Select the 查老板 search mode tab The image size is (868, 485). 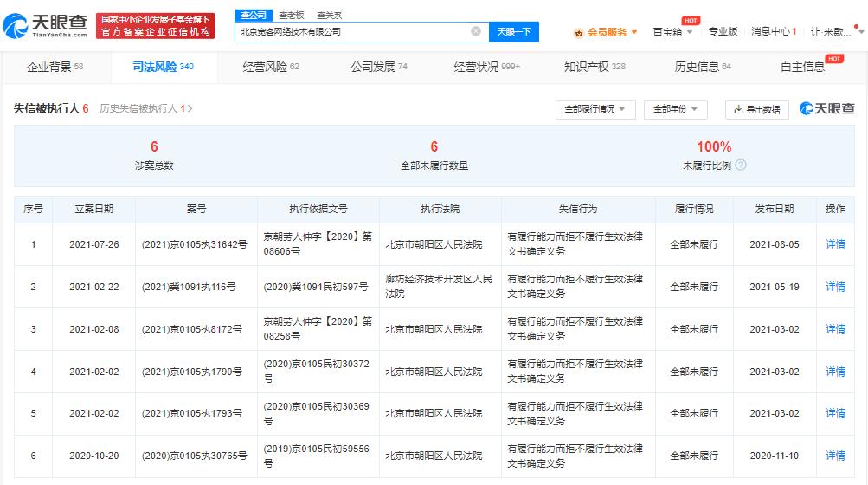291,15
